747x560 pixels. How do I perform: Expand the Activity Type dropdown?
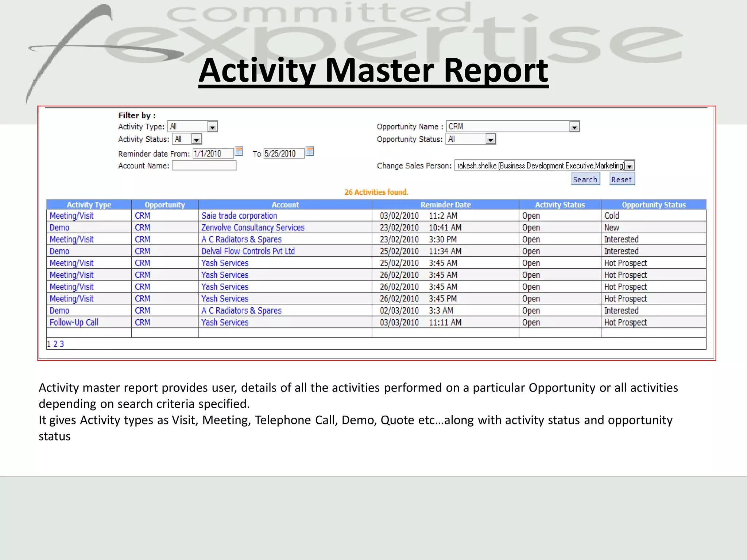click(x=212, y=127)
